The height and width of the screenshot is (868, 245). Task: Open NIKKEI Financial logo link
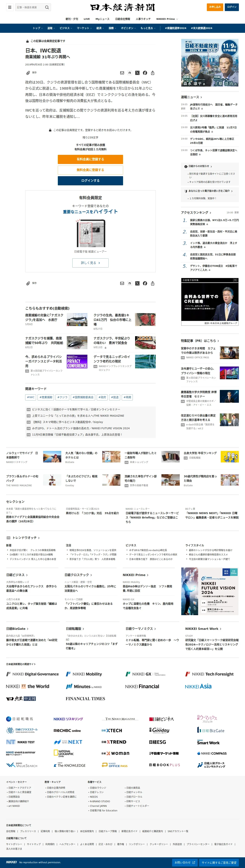tap(142, 686)
